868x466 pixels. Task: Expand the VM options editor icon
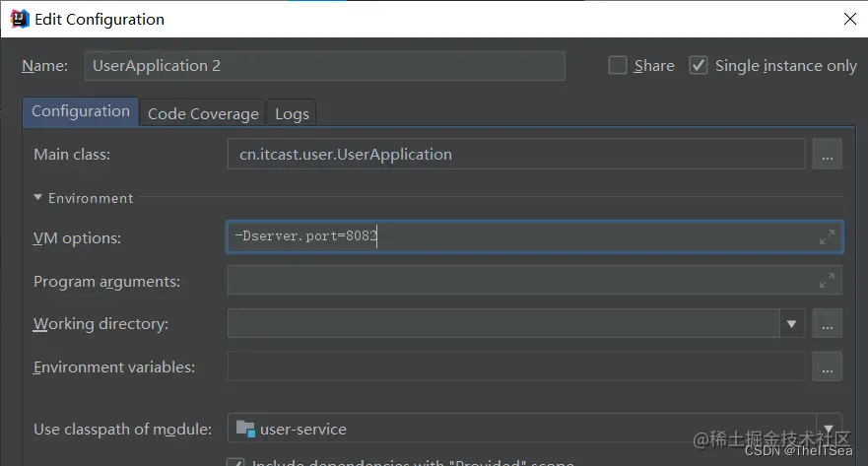point(827,236)
